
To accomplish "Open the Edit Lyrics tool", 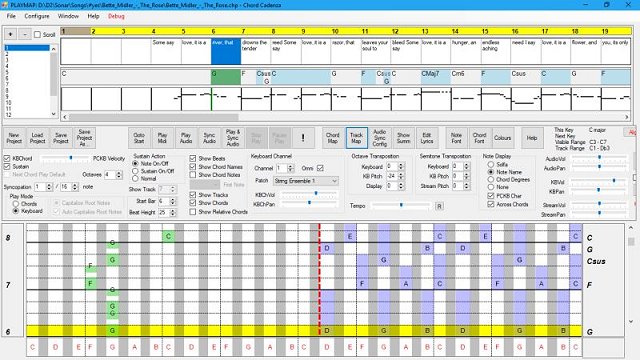I will (x=427, y=138).
